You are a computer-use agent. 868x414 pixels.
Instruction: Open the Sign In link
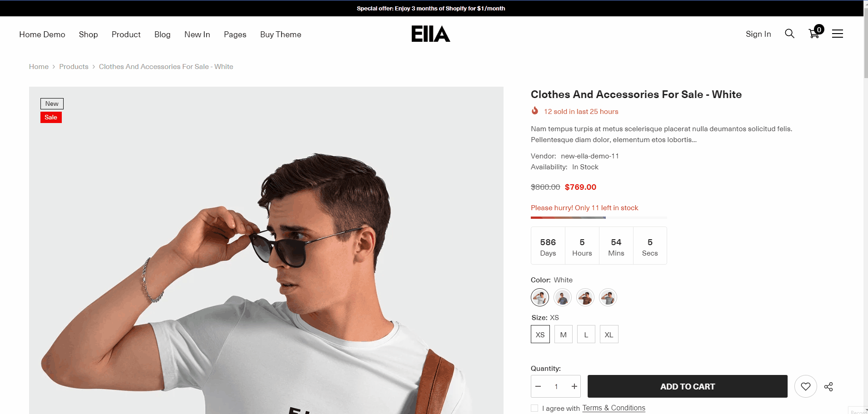point(758,34)
